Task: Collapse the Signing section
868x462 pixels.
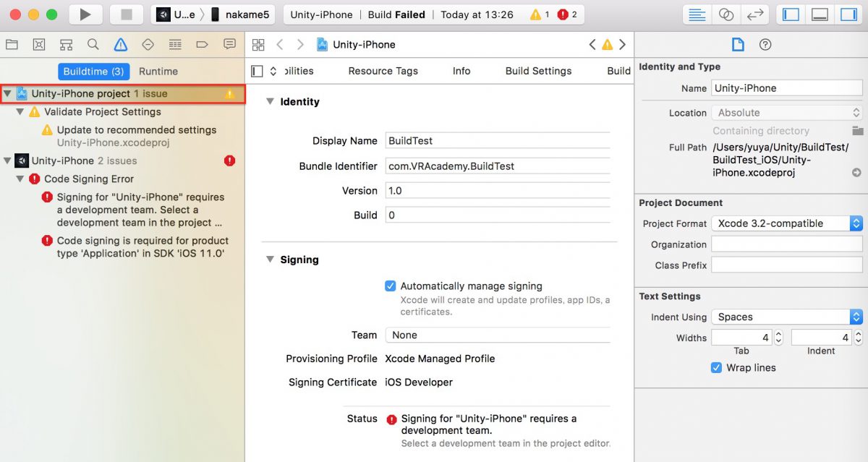Action: (x=271, y=260)
